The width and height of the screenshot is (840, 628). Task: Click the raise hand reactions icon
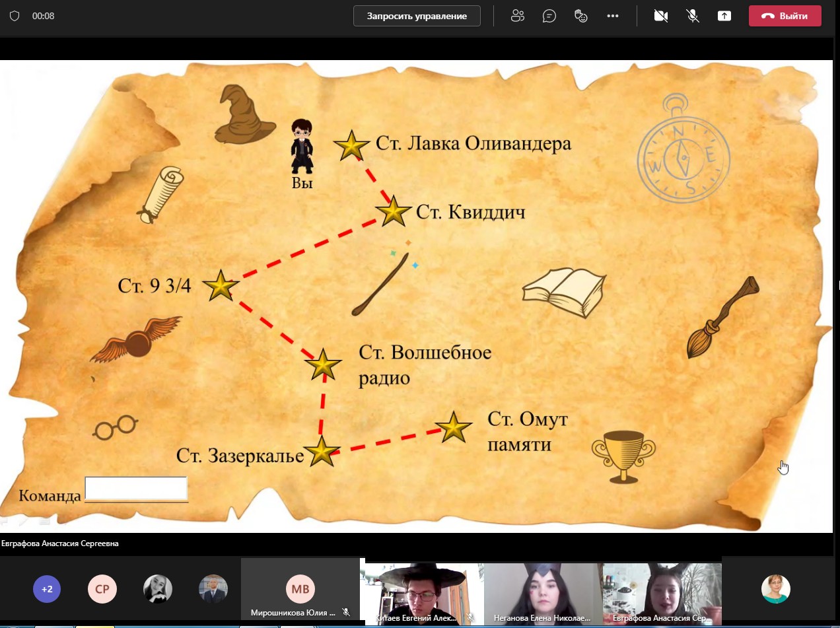point(581,17)
